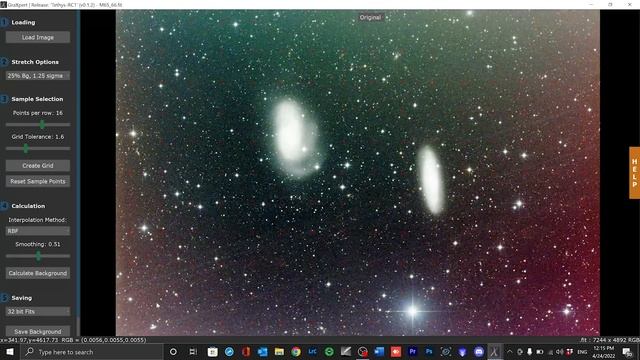
Task: Click the active GraXpert taskbar icon
Action: 495,352
